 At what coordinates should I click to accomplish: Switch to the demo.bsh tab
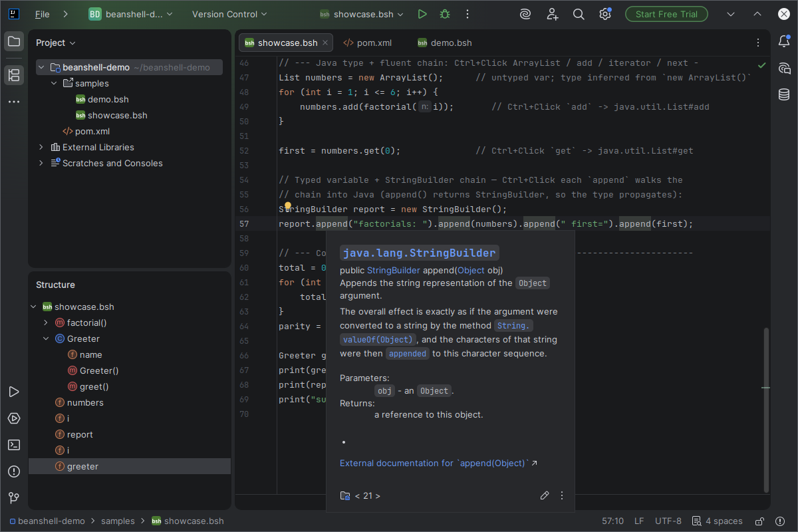tap(445, 43)
